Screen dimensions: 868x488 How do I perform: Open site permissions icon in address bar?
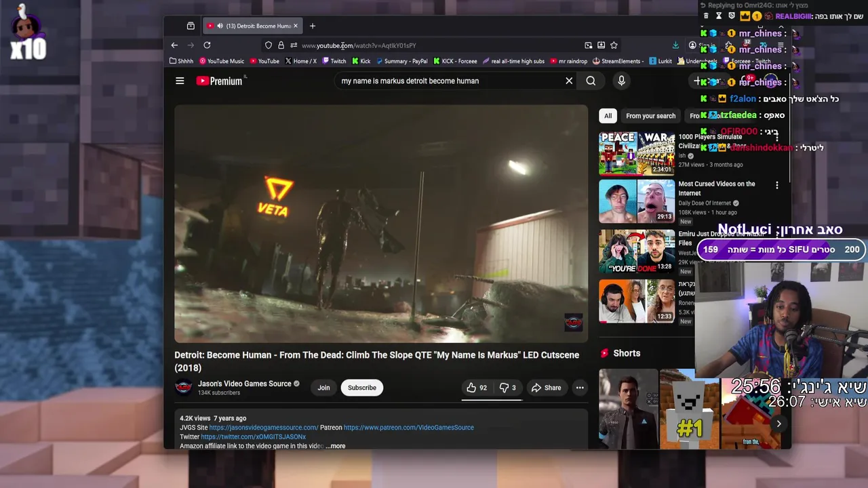click(x=294, y=45)
